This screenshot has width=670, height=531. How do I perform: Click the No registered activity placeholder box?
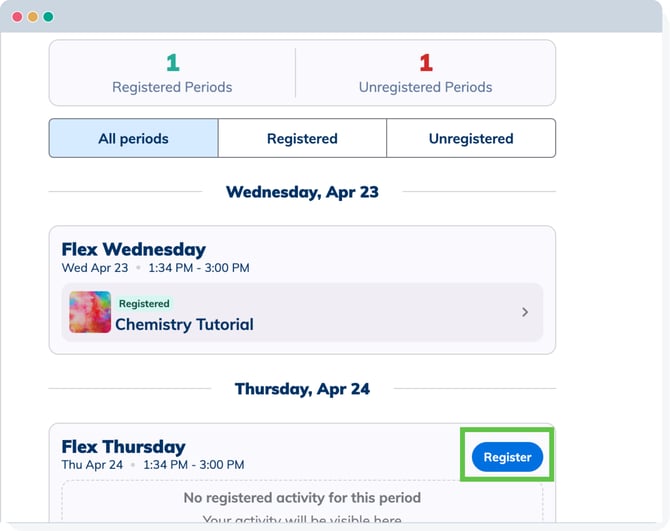pyautogui.click(x=302, y=503)
